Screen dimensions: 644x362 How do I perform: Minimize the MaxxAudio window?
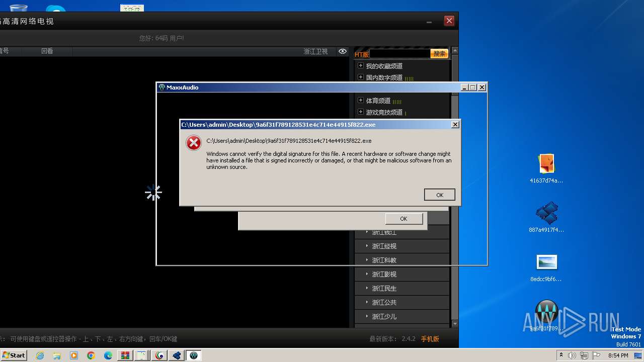(x=464, y=87)
